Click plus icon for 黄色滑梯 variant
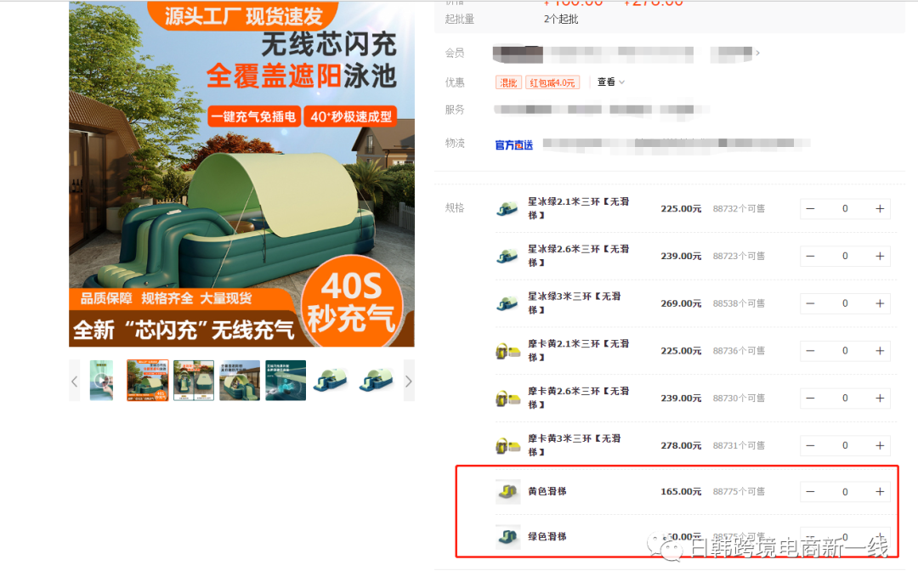The image size is (918, 588). (x=880, y=491)
